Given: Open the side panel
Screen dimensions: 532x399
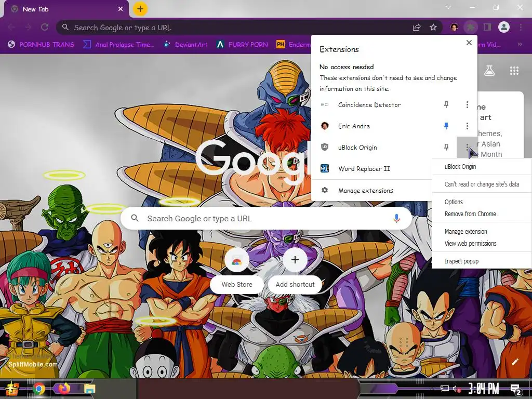Looking at the screenshot, I should coord(487,27).
